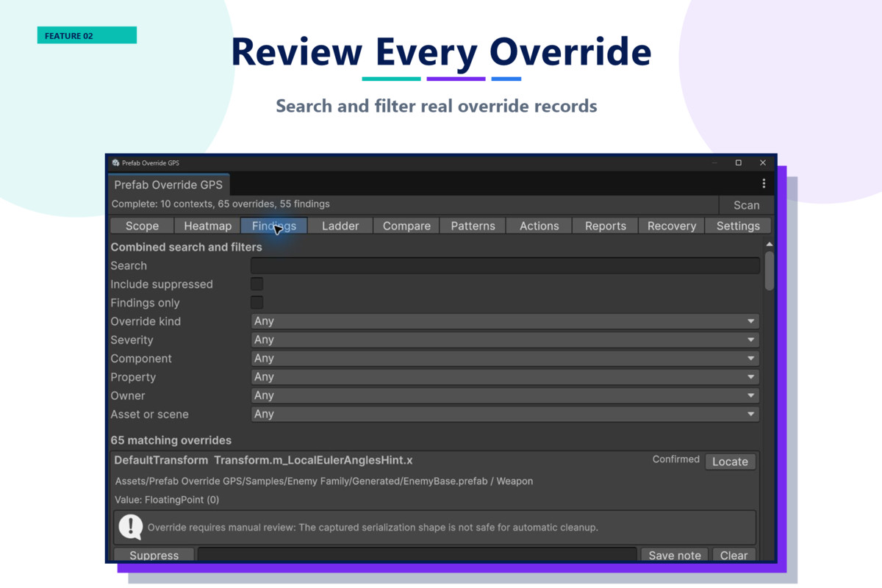The image size is (882, 588).
Task: Click the '65 matching overrides' heading
Action: (171, 440)
